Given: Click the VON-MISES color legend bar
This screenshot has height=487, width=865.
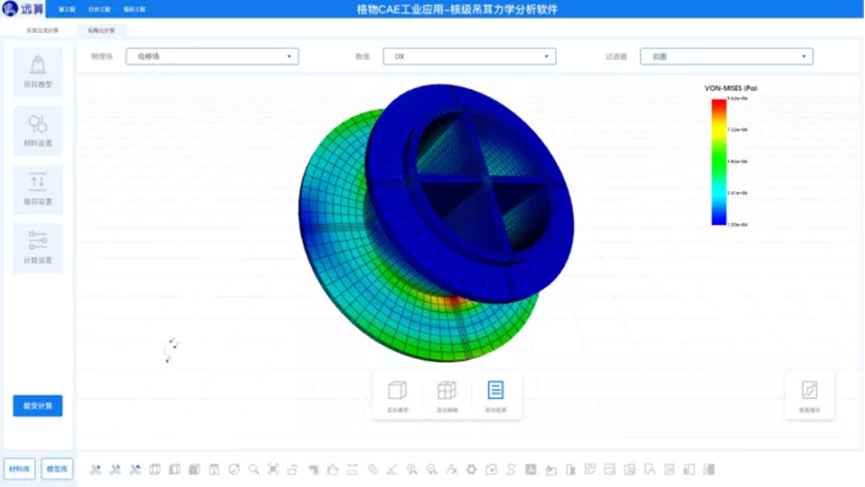Looking at the screenshot, I should click(719, 162).
